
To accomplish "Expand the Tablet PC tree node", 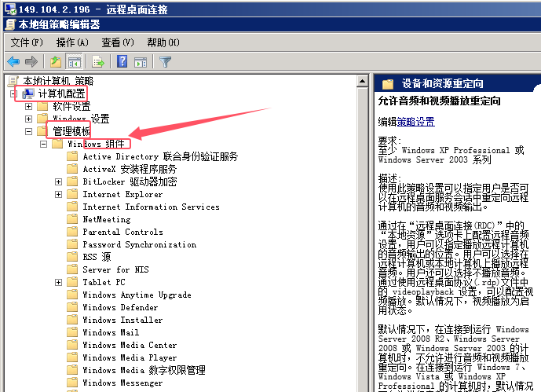I will click(x=59, y=282).
